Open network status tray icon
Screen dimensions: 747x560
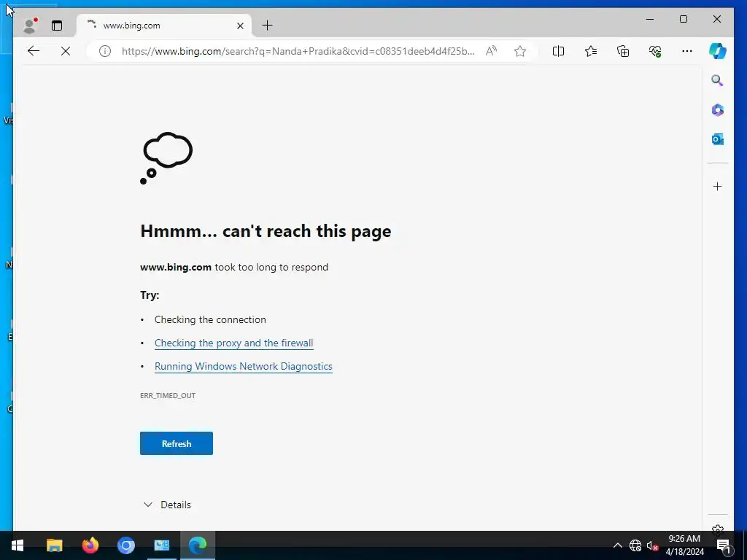tap(635, 545)
